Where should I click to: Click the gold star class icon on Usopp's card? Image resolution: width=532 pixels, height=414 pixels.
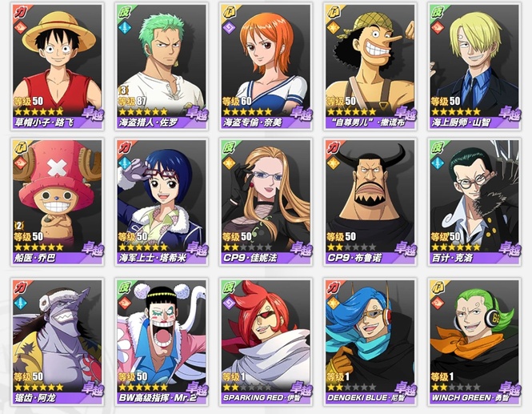coord(333,27)
